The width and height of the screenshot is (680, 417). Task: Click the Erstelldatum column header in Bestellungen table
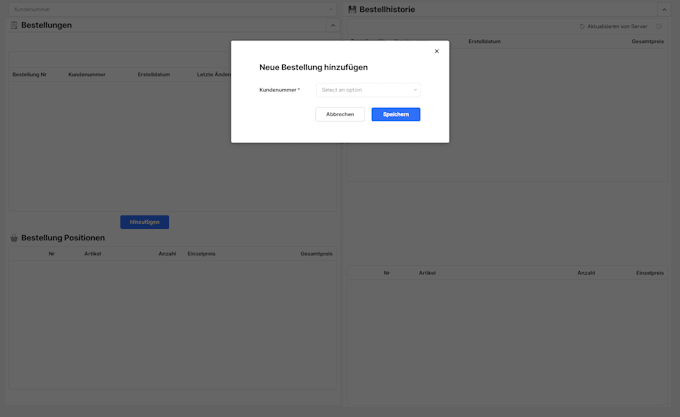(x=154, y=75)
